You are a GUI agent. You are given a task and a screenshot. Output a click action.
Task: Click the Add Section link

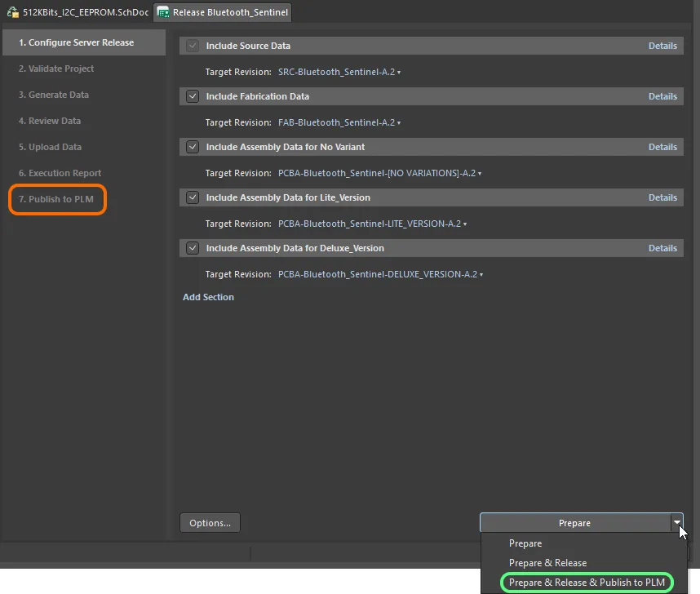(x=208, y=297)
